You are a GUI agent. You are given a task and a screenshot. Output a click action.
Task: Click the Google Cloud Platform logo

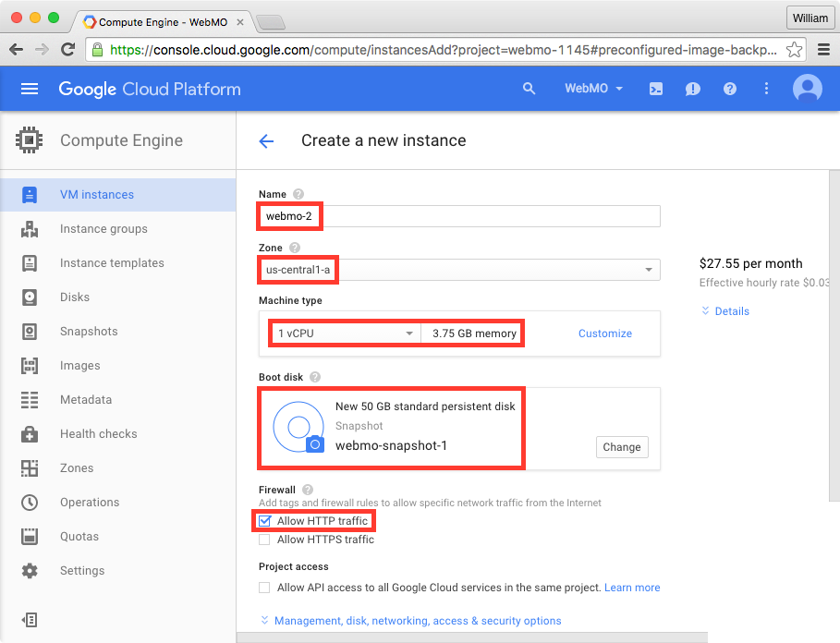point(150,89)
